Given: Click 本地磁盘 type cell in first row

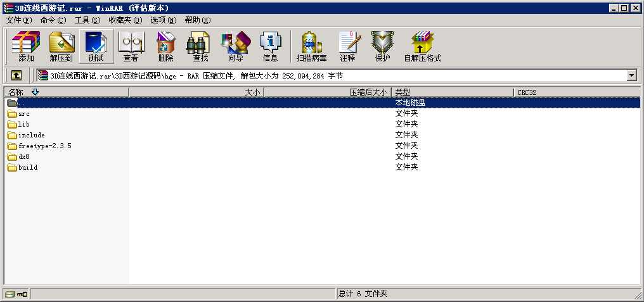Looking at the screenshot, I should [410, 103].
